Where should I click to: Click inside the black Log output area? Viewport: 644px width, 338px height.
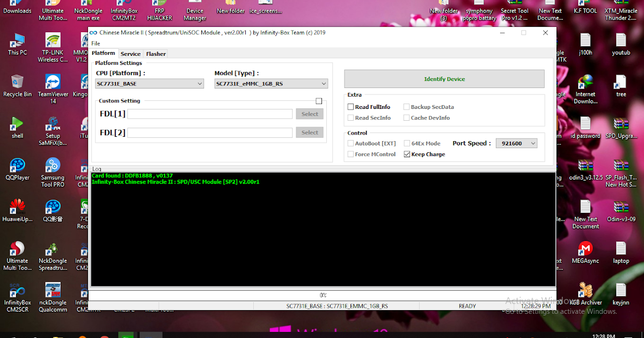point(323,229)
